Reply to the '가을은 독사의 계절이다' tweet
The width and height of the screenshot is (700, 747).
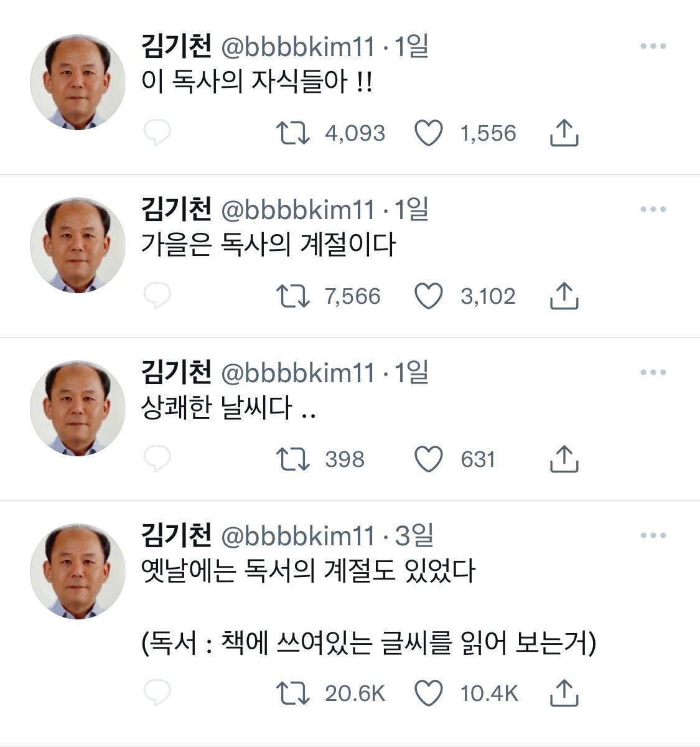point(157,296)
